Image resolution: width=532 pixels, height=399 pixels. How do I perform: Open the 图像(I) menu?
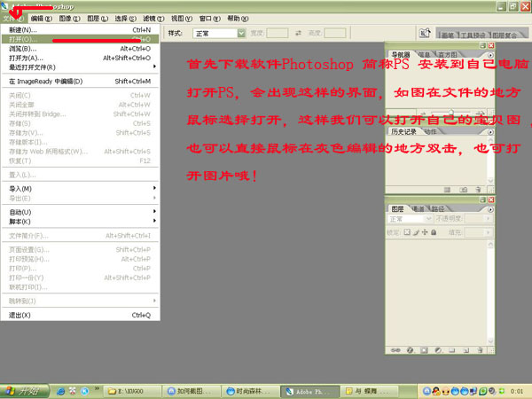tap(69, 19)
